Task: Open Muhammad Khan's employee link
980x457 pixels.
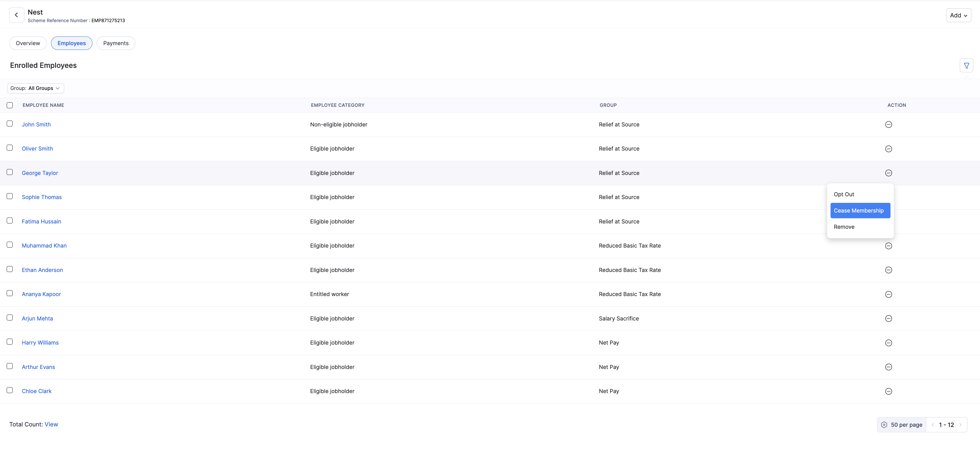Action: [x=44, y=246]
